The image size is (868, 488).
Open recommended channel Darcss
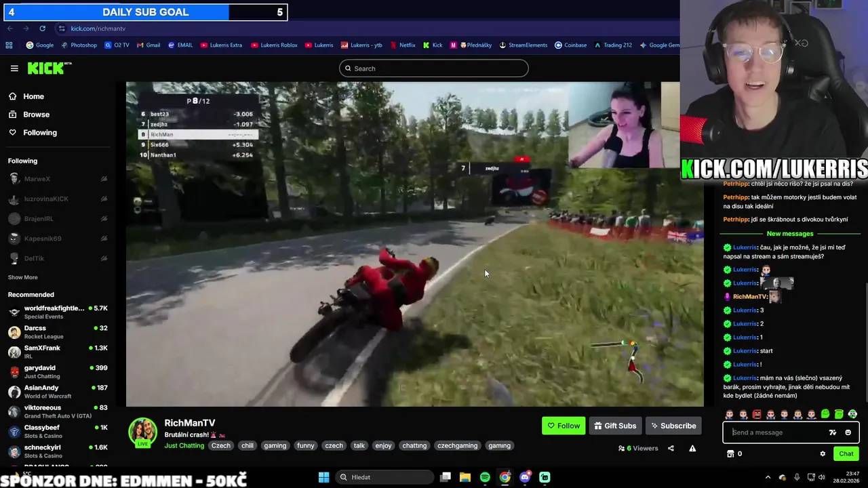click(x=58, y=332)
